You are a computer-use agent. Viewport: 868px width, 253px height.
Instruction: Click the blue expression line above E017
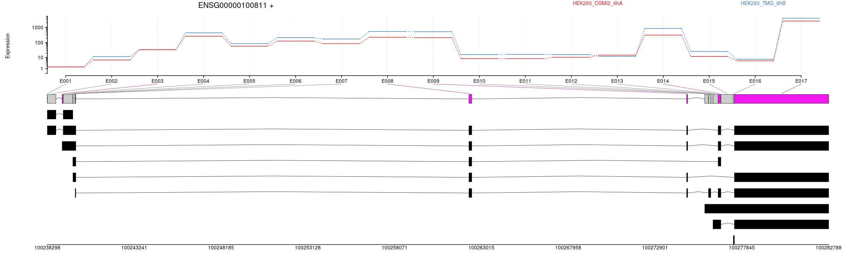pyautogui.click(x=801, y=18)
